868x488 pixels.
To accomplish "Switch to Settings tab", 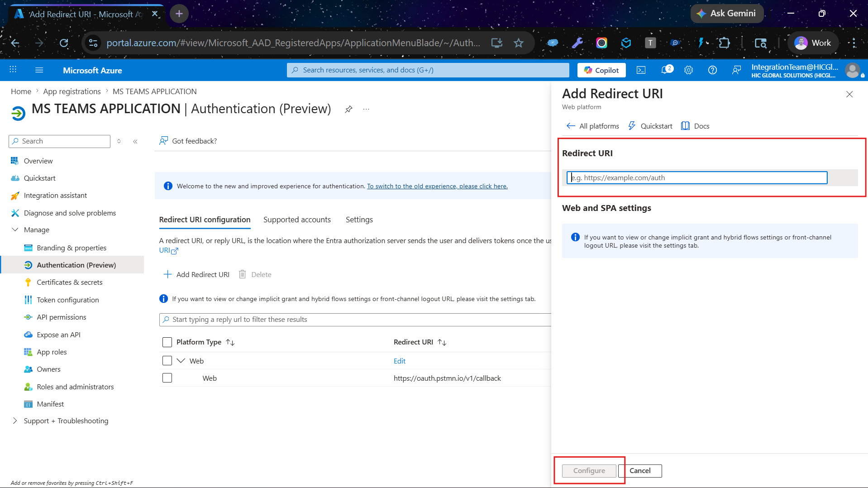I will coord(359,220).
